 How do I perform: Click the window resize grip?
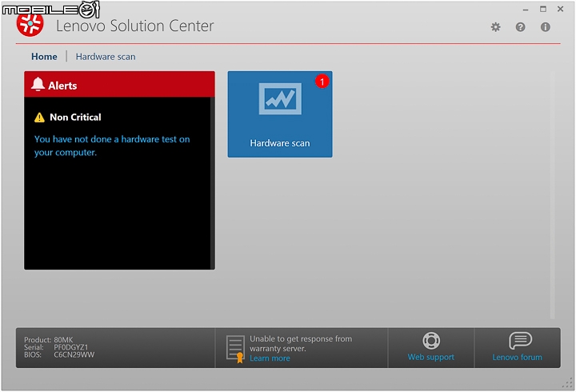click(x=568, y=383)
